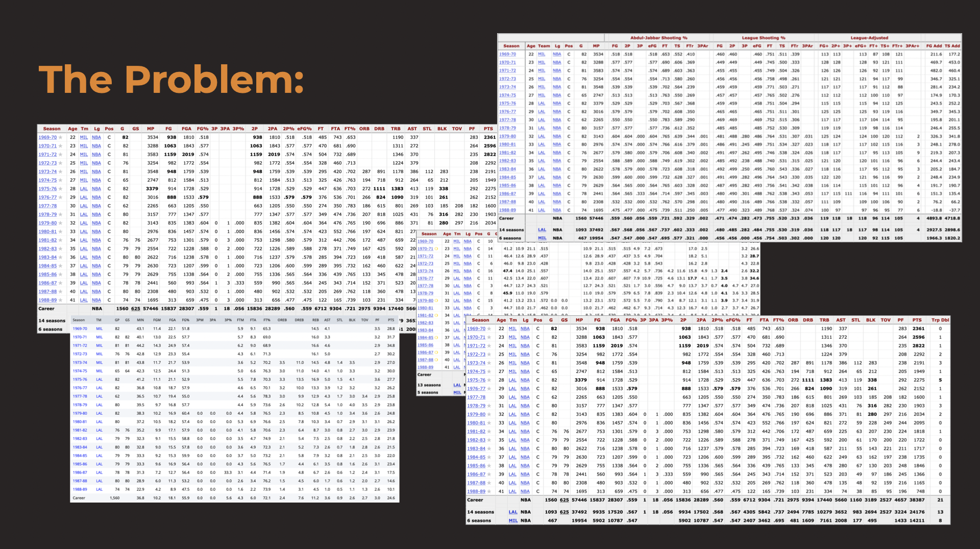Click the MIL team link on 1972-73 row, Trp Dbl table
This screenshot has width=980, height=549.
pyautogui.click(x=512, y=355)
